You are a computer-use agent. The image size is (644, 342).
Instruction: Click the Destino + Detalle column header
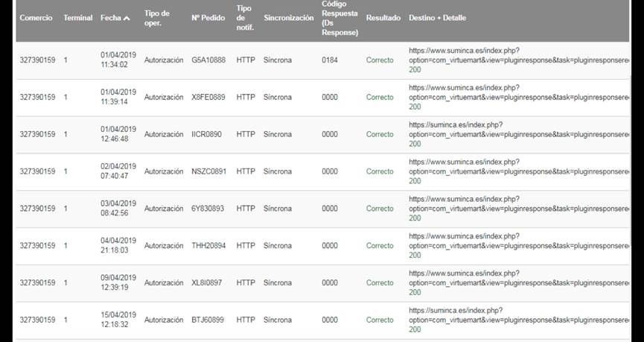coord(438,18)
